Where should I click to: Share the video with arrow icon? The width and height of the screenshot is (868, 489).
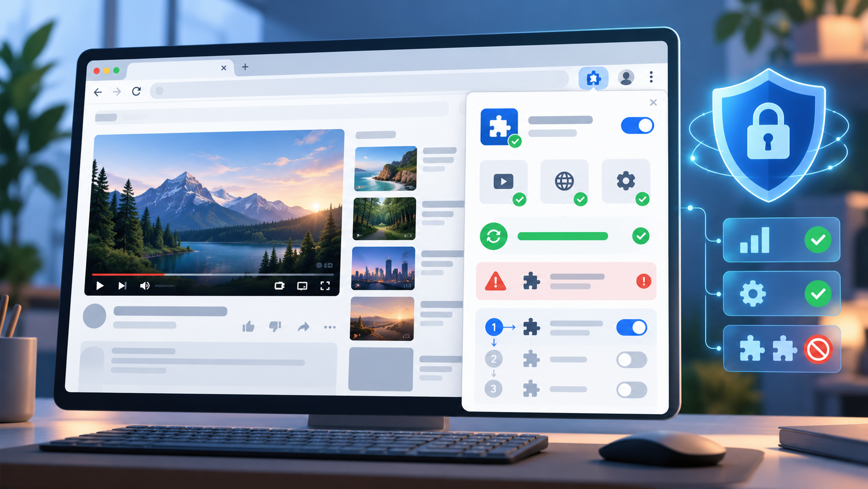[304, 326]
